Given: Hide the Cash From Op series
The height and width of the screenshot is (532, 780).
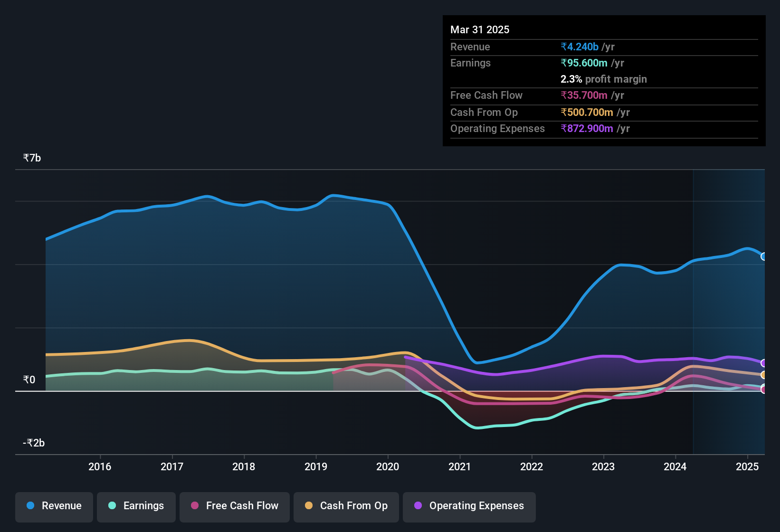Looking at the screenshot, I should click(x=346, y=506).
